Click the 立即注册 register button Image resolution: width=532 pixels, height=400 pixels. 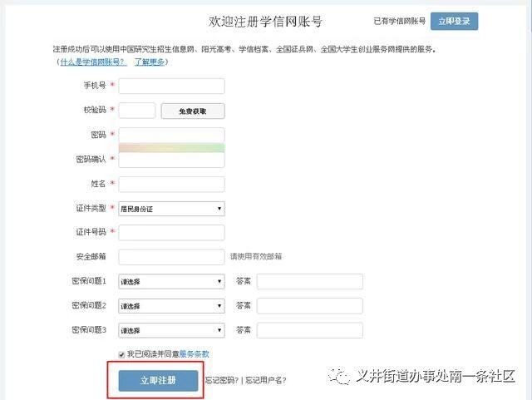(158, 380)
